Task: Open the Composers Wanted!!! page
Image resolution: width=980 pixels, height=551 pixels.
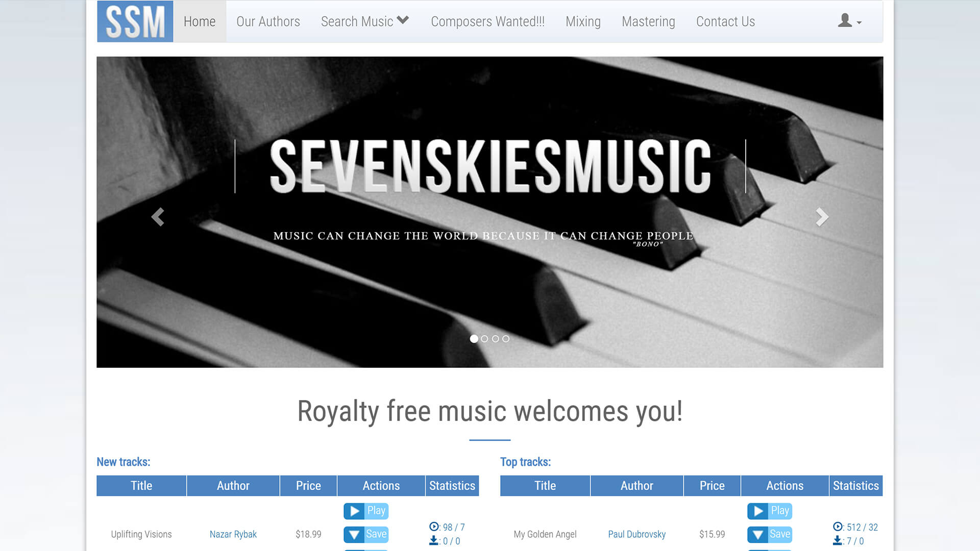Action: point(487,21)
